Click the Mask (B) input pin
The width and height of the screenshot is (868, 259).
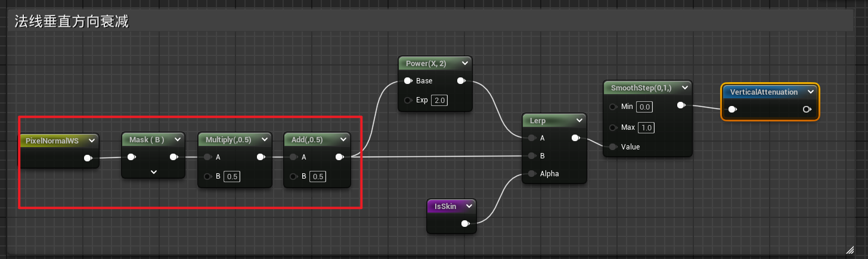(131, 157)
